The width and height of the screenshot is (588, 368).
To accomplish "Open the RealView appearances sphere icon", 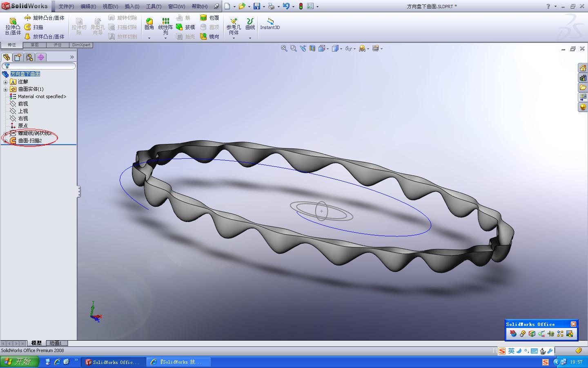I will (x=583, y=107).
